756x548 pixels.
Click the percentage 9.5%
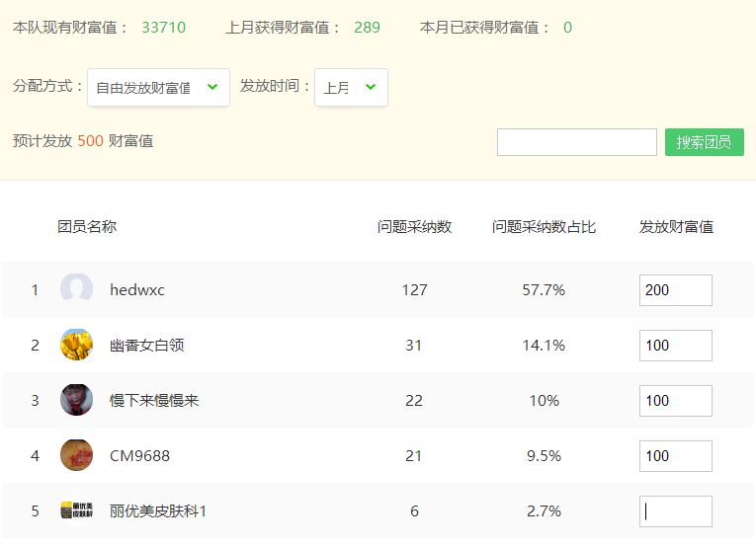coord(544,456)
